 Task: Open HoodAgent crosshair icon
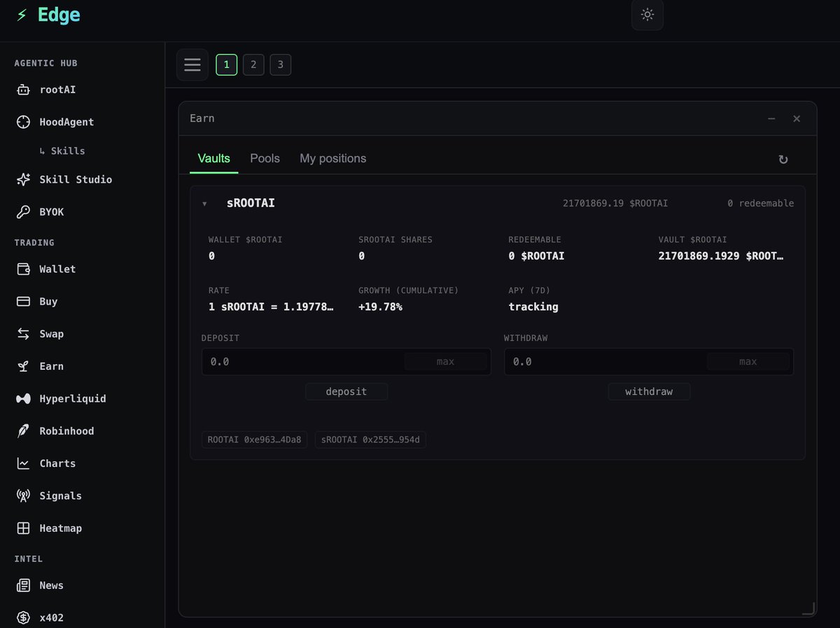[x=23, y=122]
